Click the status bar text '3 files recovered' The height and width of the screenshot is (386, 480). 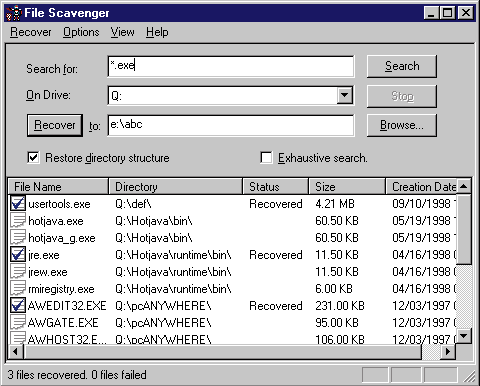[x=46, y=375]
